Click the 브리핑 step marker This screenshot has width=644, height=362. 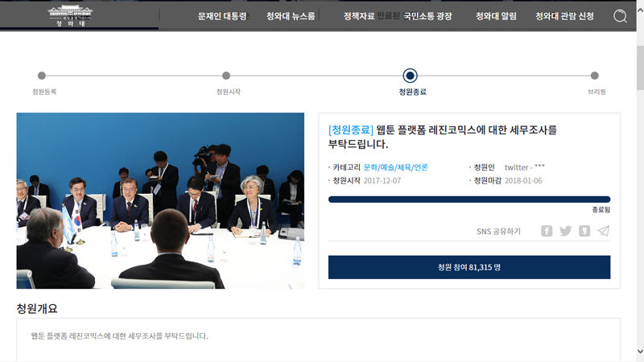pos(594,76)
